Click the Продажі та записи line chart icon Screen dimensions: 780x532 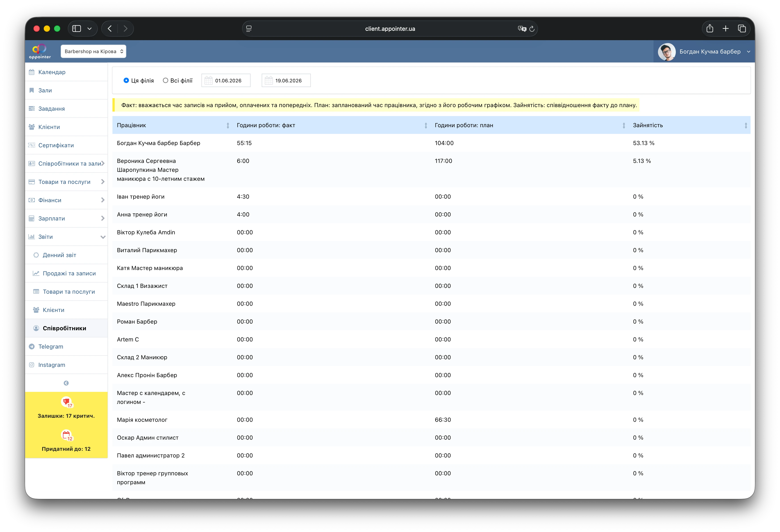36,273
